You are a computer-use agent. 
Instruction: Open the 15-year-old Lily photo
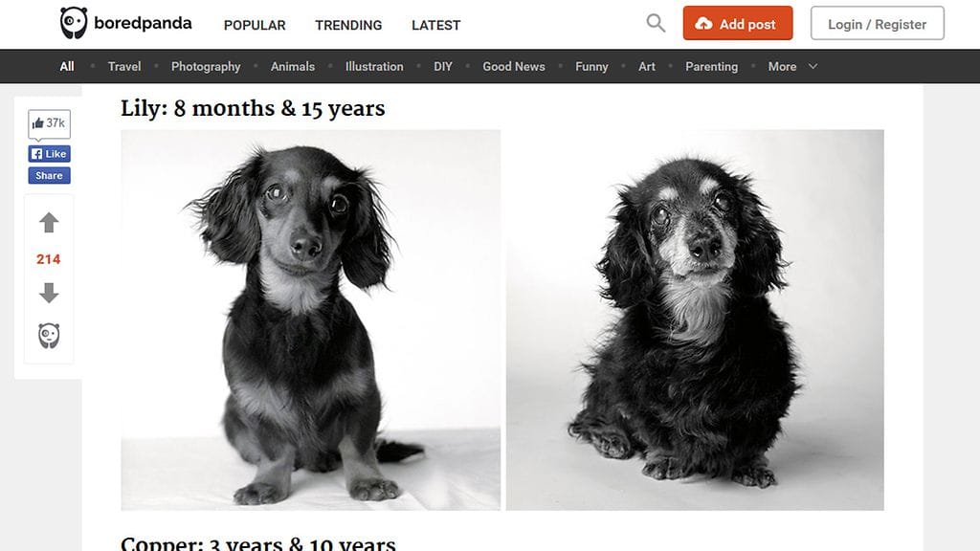[x=695, y=320]
